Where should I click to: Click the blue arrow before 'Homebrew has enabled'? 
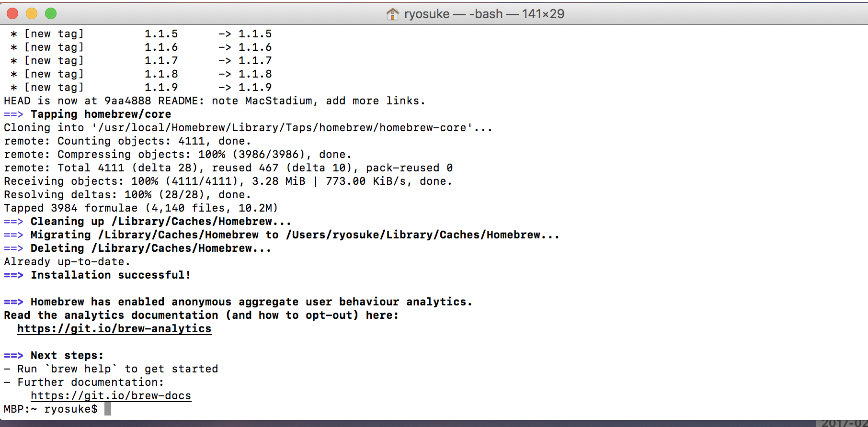(x=13, y=302)
